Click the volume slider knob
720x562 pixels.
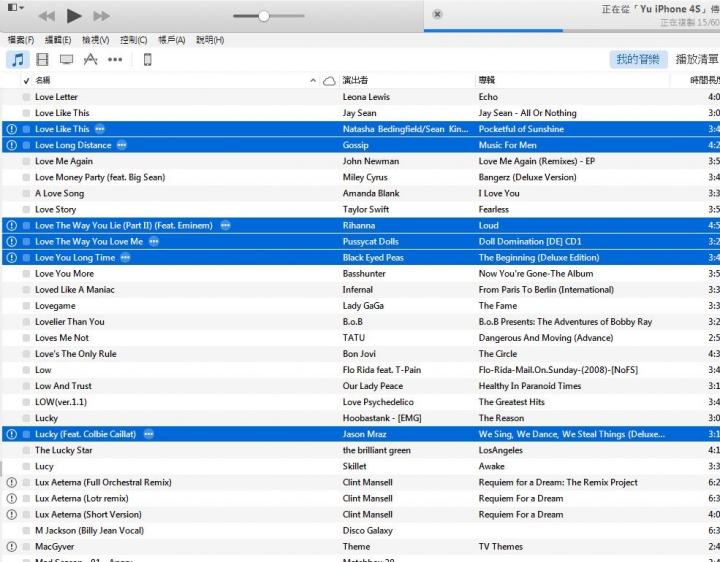pyautogui.click(x=264, y=16)
